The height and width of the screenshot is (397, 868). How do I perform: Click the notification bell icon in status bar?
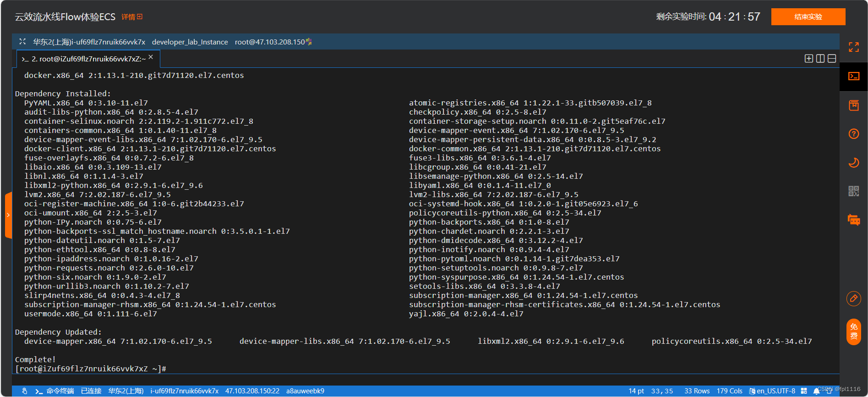[x=816, y=391]
